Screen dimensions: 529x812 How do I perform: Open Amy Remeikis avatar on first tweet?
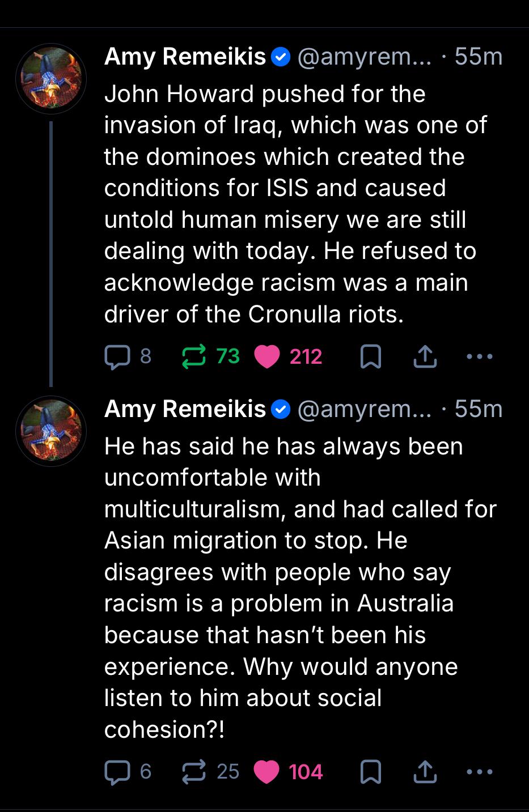pyautogui.click(x=51, y=79)
